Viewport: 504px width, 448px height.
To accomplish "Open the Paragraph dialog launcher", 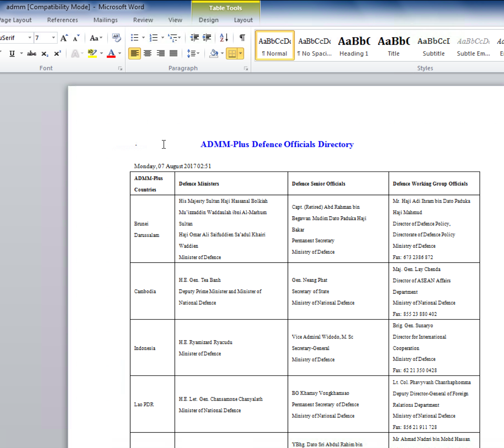I will [246, 69].
